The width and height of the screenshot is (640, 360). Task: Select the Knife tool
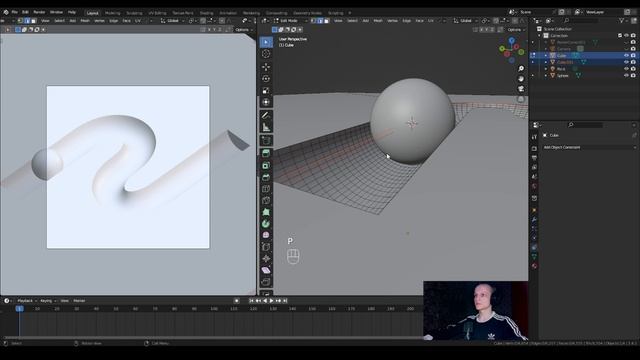[x=266, y=200]
